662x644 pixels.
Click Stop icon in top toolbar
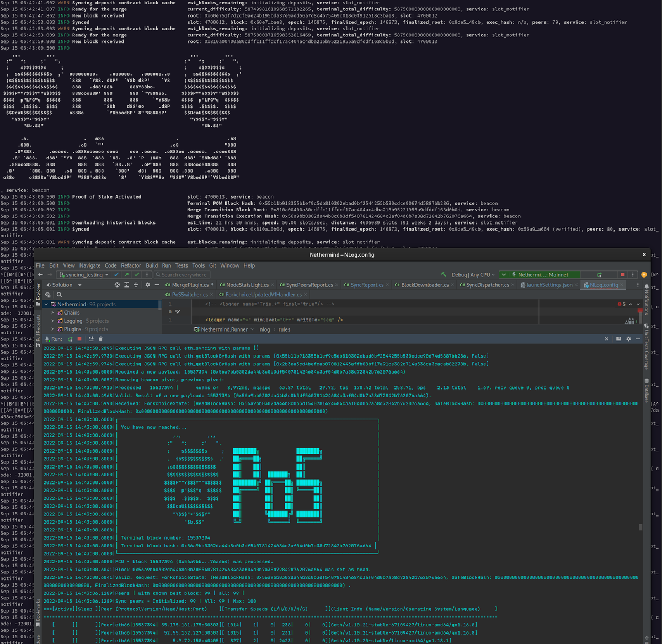point(623,275)
